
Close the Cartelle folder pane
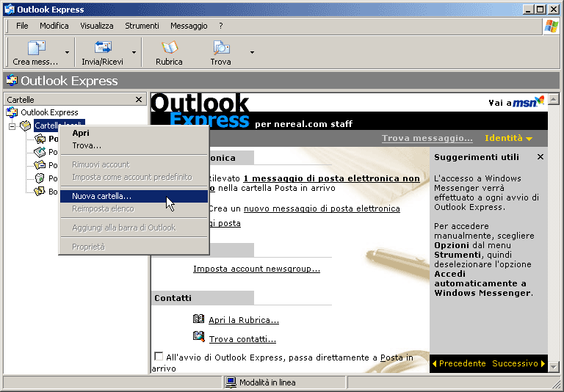click(x=139, y=100)
